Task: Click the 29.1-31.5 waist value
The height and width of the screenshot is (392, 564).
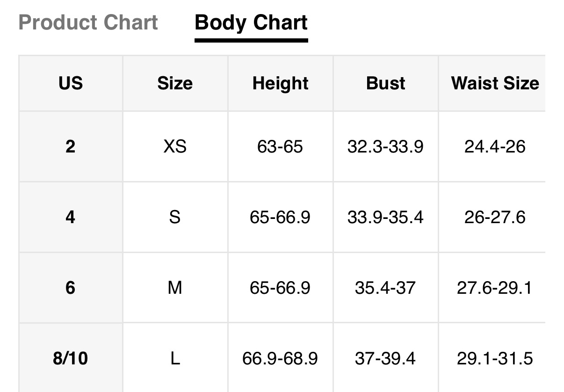Action: pos(494,358)
